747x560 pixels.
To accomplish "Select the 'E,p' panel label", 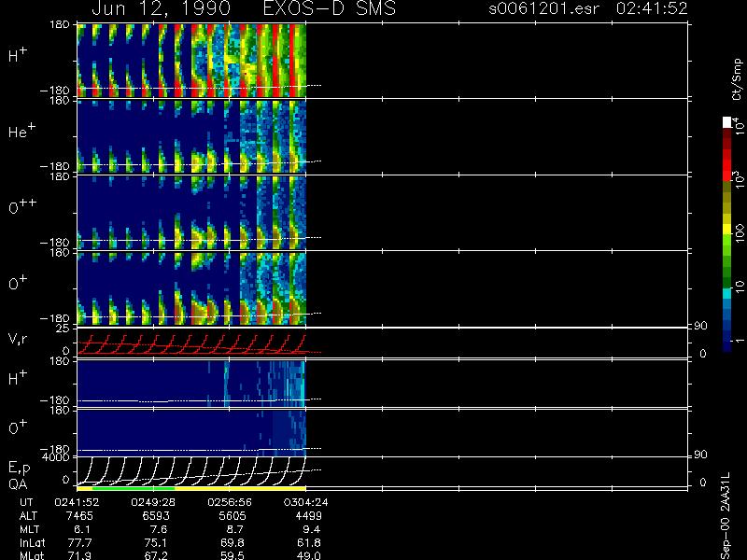I will pos(19,469).
